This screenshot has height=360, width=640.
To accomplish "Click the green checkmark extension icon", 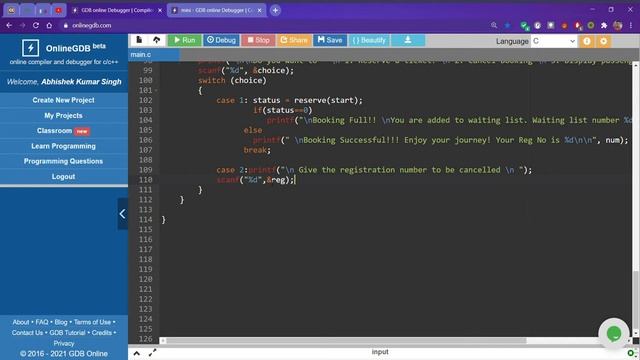I will click(524, 26).
